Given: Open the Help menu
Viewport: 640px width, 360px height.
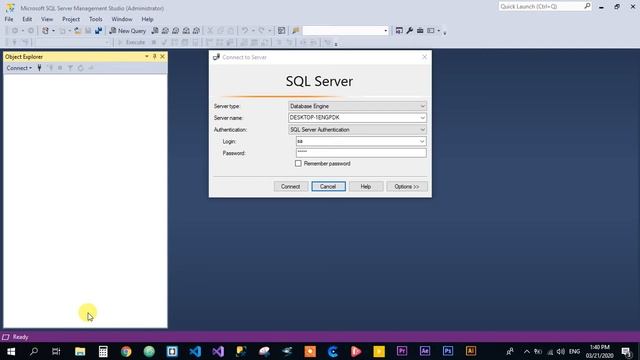Looking at the screenshot, I should pos(147,19).
